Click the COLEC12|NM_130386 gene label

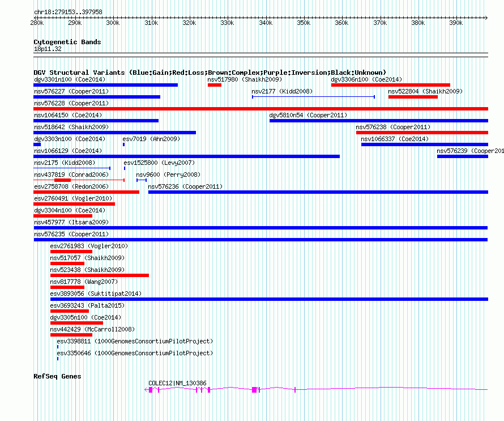pos(177,383)
